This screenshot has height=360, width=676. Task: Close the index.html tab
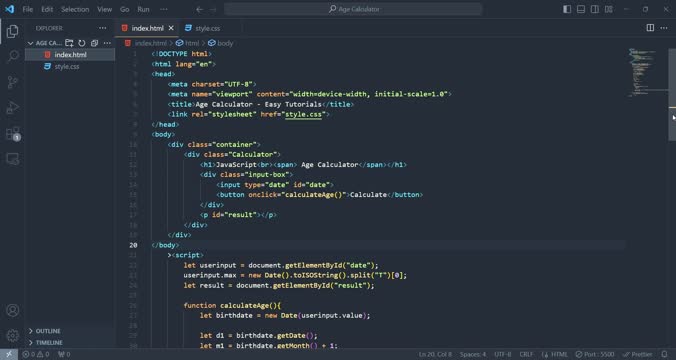click(171, 28)
